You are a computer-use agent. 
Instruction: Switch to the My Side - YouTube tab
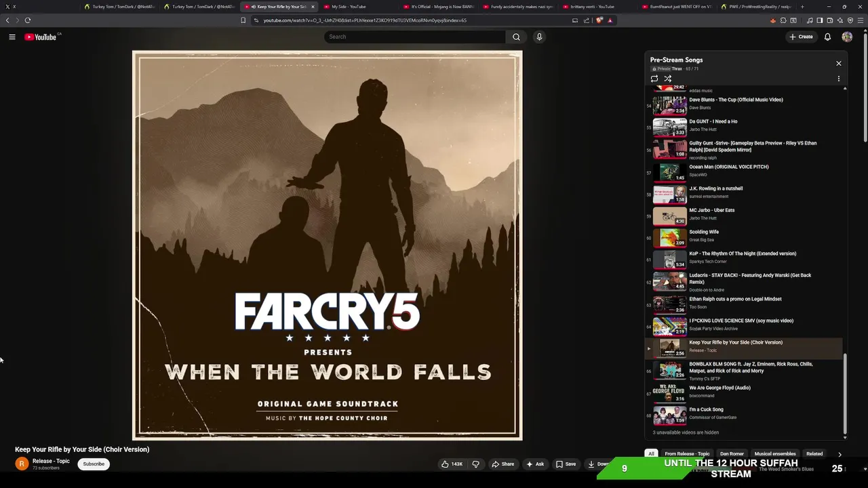coord(359,7)
